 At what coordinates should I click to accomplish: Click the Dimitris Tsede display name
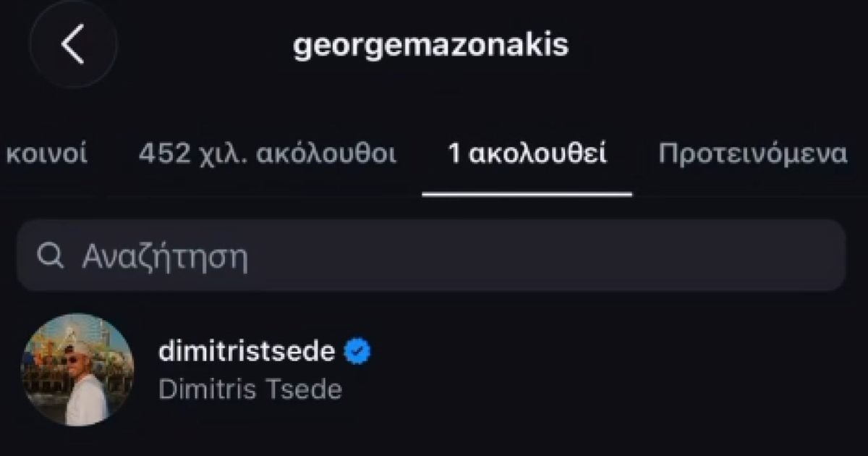(x=250, y=389)
